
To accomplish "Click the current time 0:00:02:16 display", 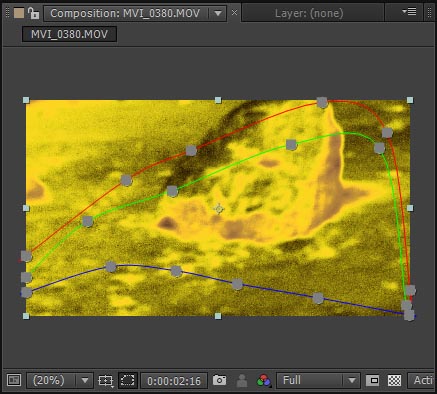I will [x=174, y=380].
